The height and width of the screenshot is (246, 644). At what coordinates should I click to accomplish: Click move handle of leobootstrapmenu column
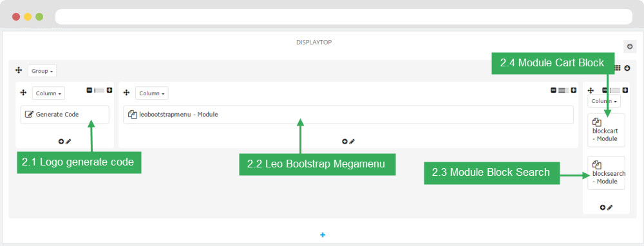pos(126,93)
